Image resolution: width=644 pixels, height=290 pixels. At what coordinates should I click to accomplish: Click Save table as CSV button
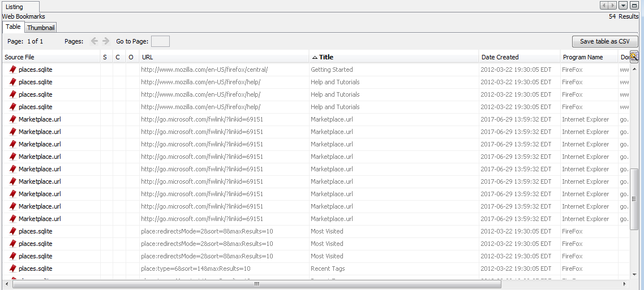pyautogui.click(x=604, y=41)
